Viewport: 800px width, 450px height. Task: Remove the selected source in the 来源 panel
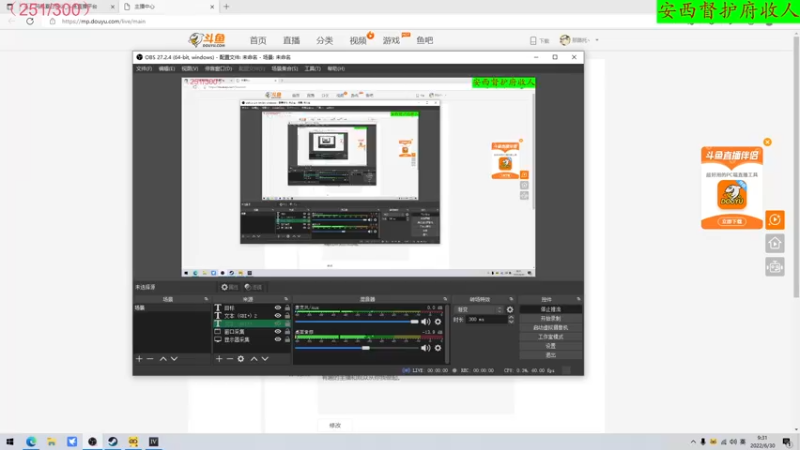[x=230, y=359]
